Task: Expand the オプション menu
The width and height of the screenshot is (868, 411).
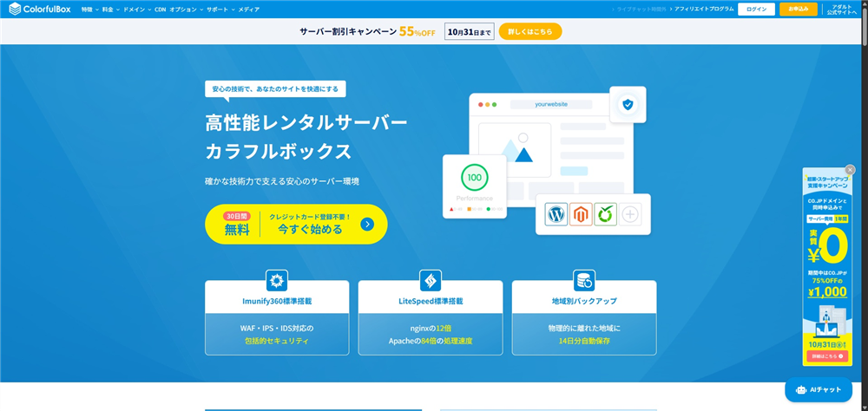Action: point(186,10)
